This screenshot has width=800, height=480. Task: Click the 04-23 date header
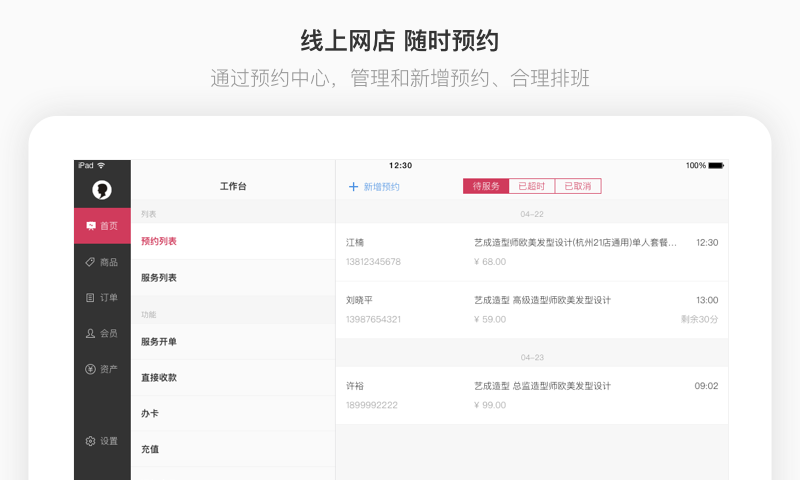(532, 358)
